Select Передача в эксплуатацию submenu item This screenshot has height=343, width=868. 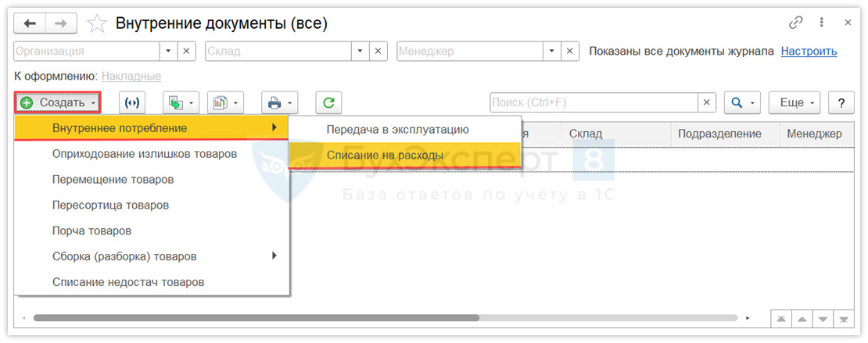(x=404, y=130)
